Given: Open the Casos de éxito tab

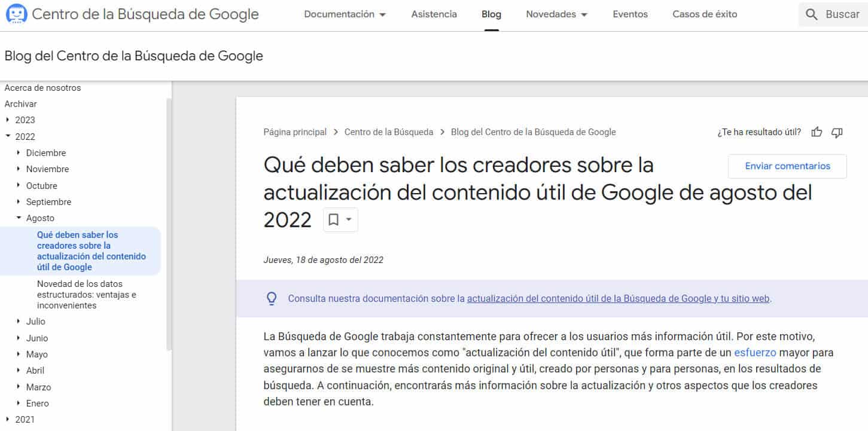Looking at the screenshot, I should [705, 14].
